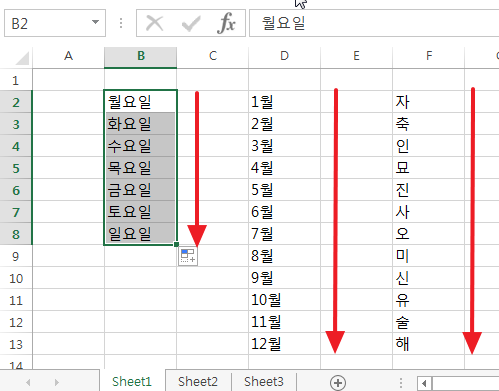The height and width of the screenshot is (391, 499).
Task: Cancel entry with the X icon
Action: (x=155, y=23)
